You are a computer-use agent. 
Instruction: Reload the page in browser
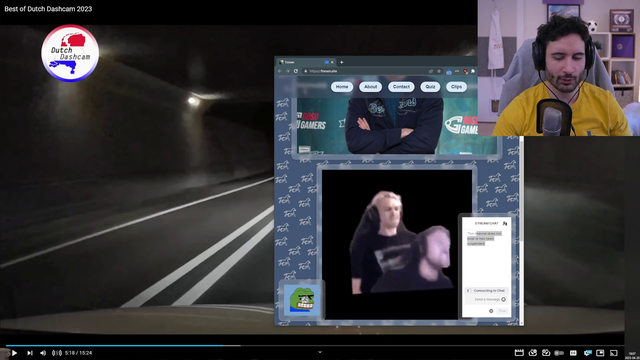tap(296, 71)
